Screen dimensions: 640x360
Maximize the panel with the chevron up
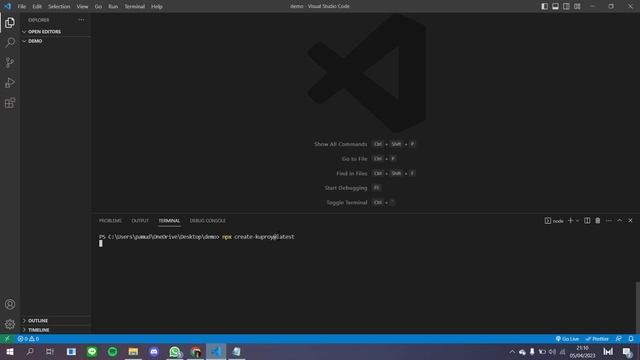click(620, 220)
